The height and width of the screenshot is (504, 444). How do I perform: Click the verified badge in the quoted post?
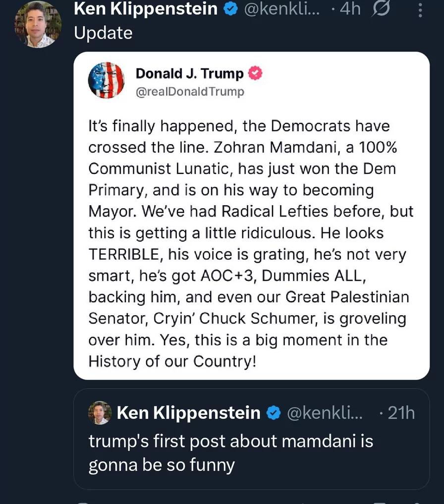click(x=274, y=413)
